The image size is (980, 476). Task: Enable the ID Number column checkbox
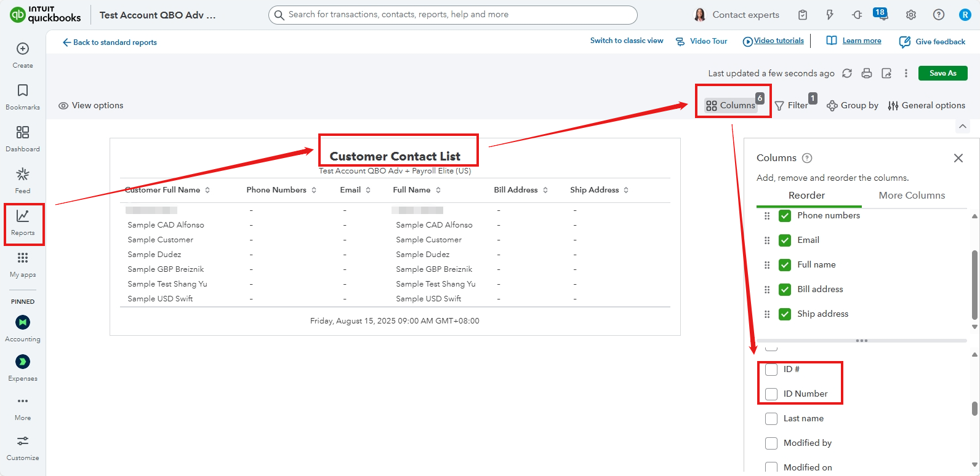click(x=771, y=394)
